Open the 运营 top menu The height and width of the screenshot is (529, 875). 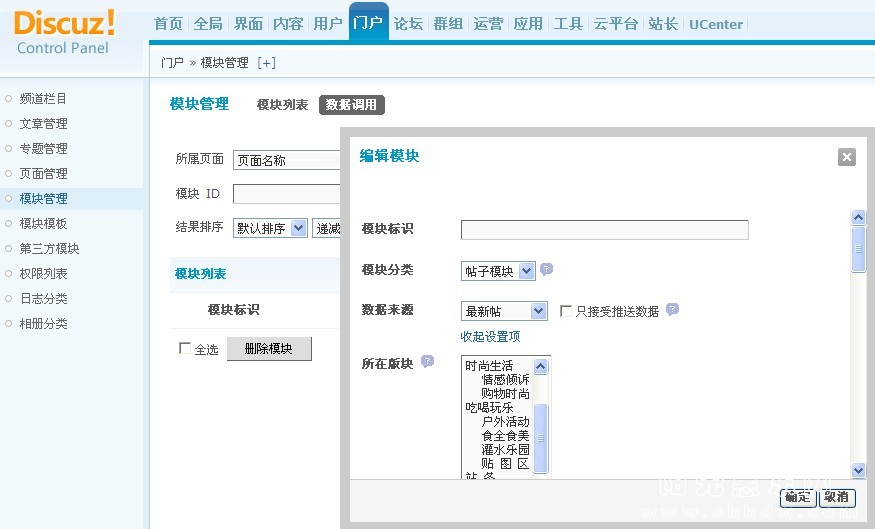coord(488,24)
